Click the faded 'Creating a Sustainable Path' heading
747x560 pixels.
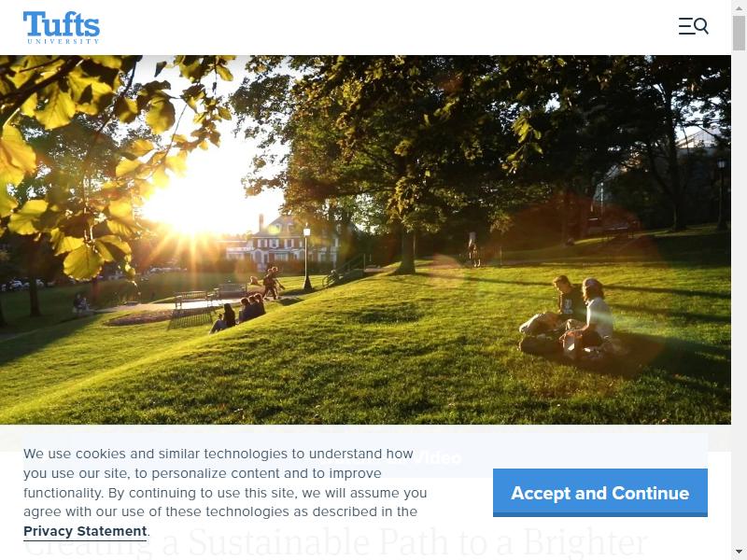click(335, 544)
